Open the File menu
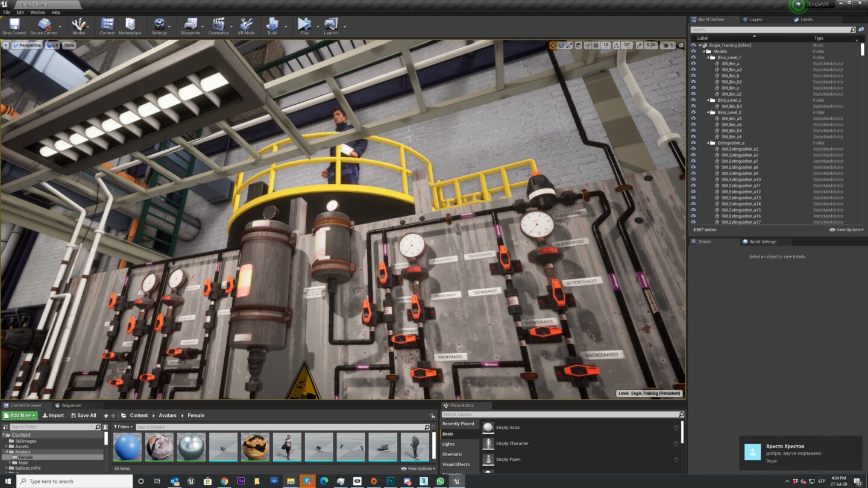 [x=7, y=12]
